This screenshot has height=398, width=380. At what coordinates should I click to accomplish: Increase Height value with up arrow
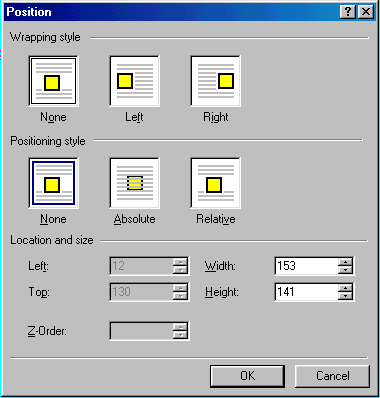pos(345,288)
